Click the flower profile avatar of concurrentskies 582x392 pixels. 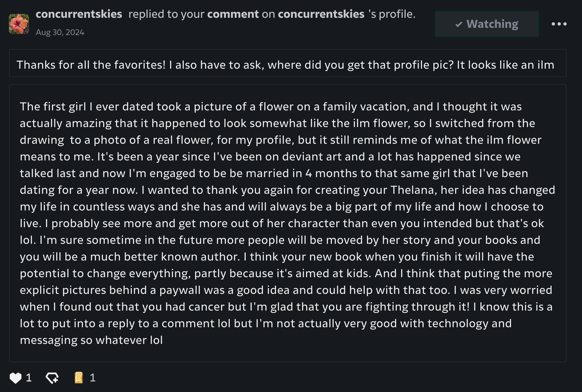[19, 24]
